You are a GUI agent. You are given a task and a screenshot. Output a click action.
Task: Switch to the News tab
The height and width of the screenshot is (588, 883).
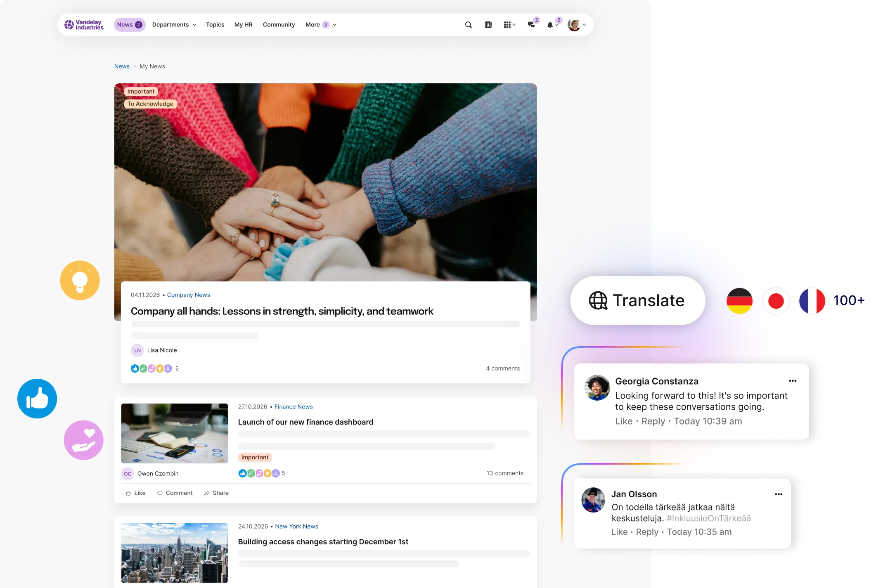coord(129,24)
